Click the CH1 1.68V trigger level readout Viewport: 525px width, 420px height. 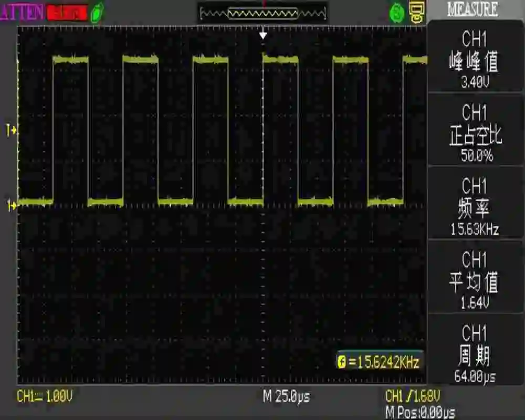click(x=413, y=396)
